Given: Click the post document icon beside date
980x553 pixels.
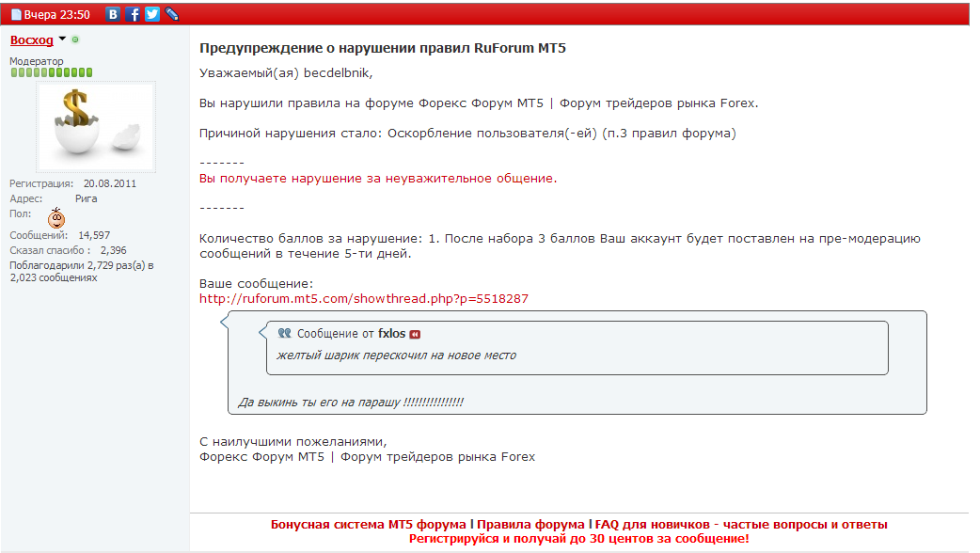Looking at the screenshot, I should pos(16,14).
